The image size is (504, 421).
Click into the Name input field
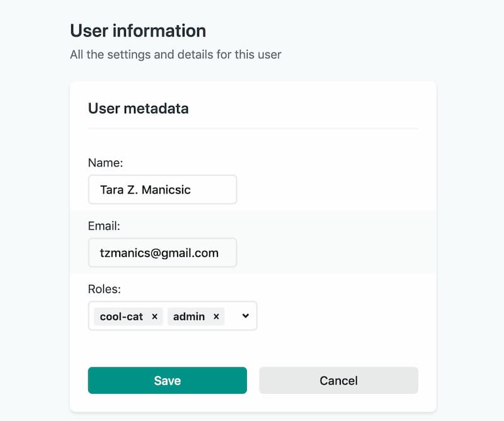tap(162, 190)
